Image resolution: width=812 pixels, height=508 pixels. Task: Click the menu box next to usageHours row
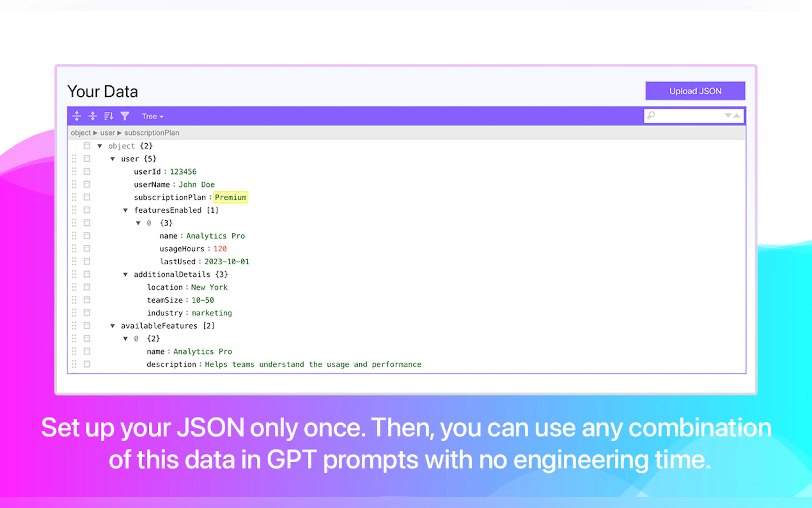(87, 248)
